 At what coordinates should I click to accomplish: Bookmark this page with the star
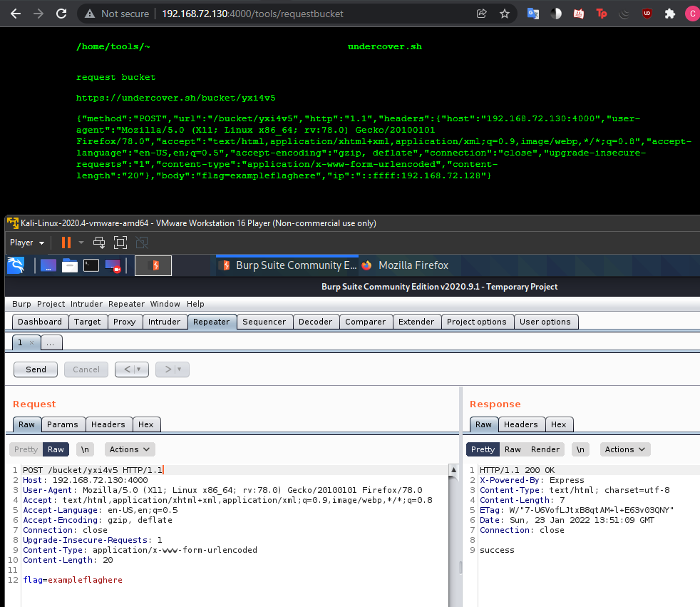click(x=505, y=14)
